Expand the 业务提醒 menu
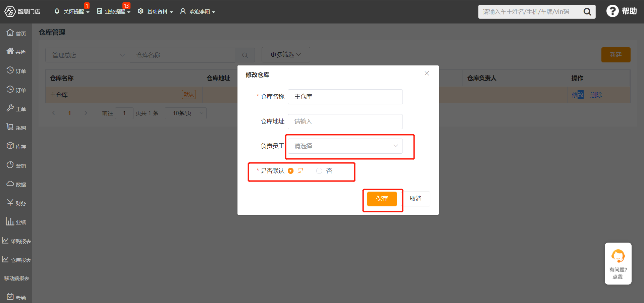The width and height of the screenshot is (644, 303). [x=129, y=12]
